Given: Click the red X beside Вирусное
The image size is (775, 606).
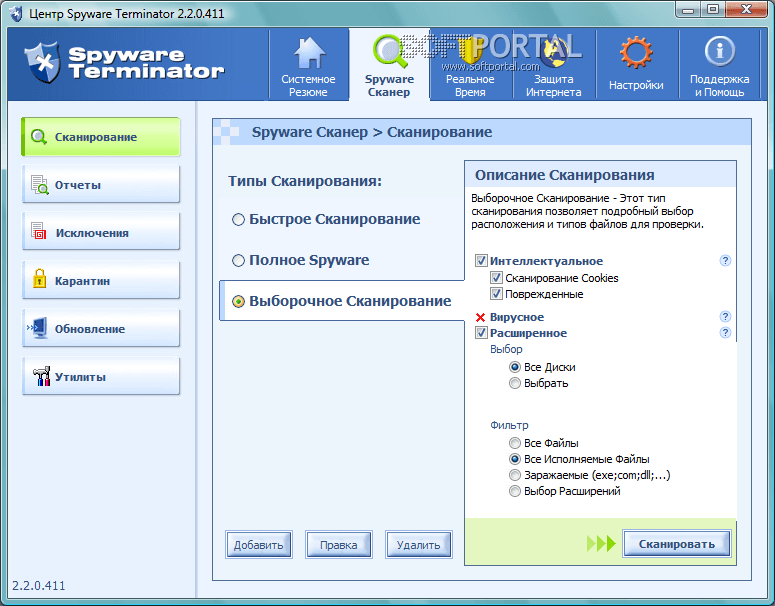Looking at the screenshot, I should tap(480, 317).
